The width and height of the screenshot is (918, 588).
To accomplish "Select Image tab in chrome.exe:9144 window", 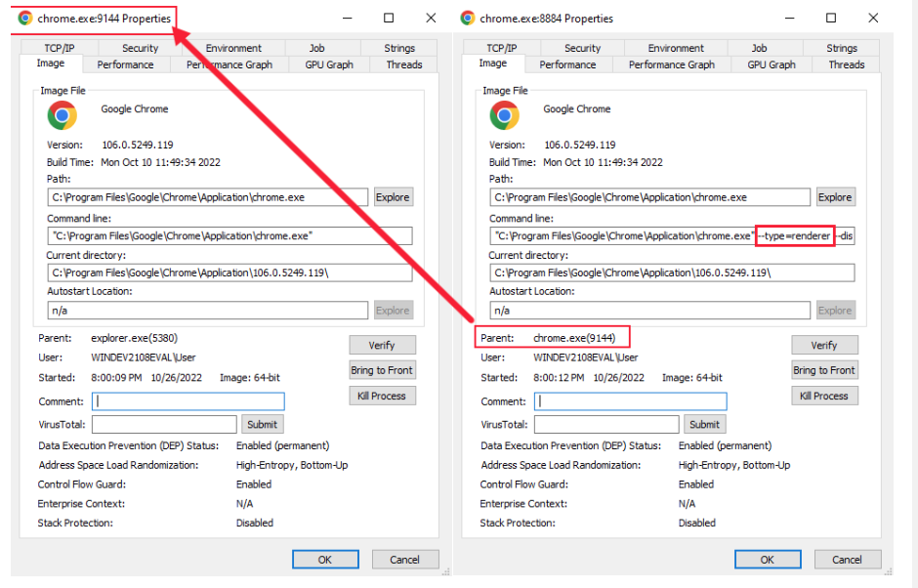I will pyautogui.click(x=51, y=63).
